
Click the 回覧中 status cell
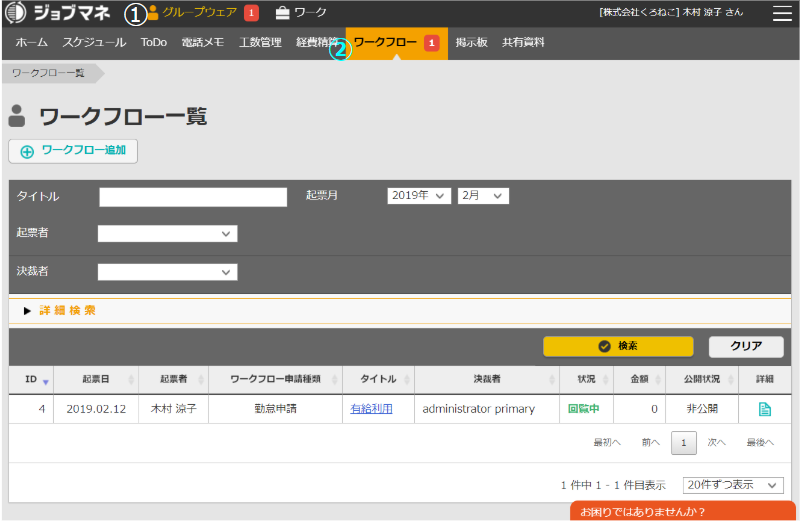click(x=586, y=409)
